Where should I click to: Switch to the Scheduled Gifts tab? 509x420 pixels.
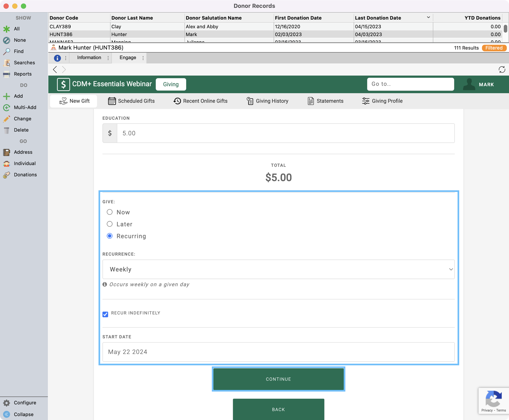click(x=131, y=101)
